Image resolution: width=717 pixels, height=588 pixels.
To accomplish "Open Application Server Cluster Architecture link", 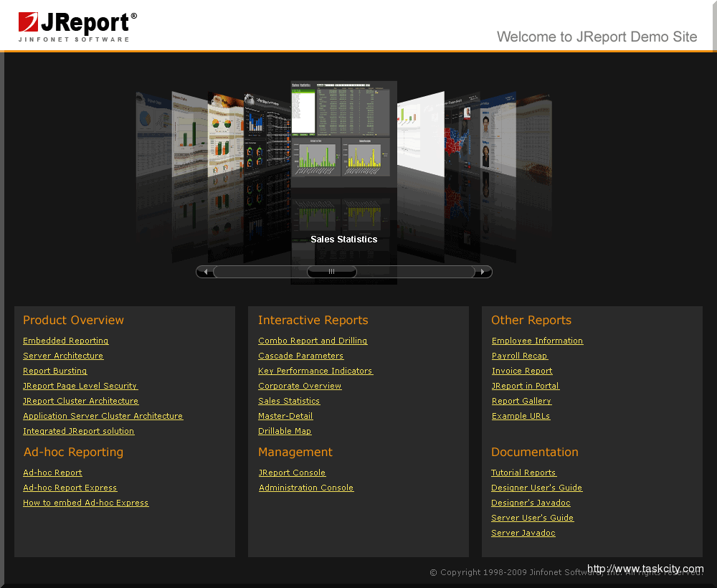I will [103, 416].
